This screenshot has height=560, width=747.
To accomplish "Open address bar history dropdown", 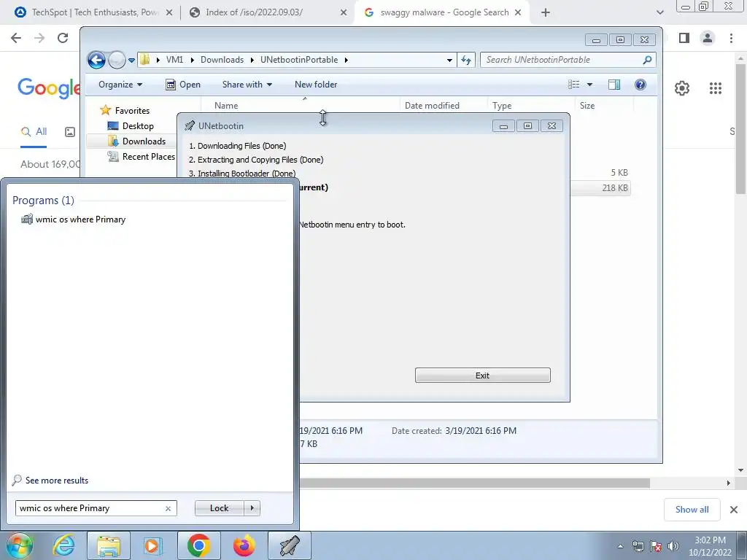I will (449, 61).
